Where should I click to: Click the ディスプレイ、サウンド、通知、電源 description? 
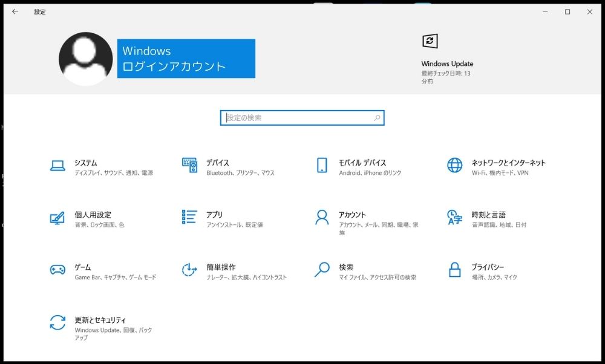pos(114,173)
